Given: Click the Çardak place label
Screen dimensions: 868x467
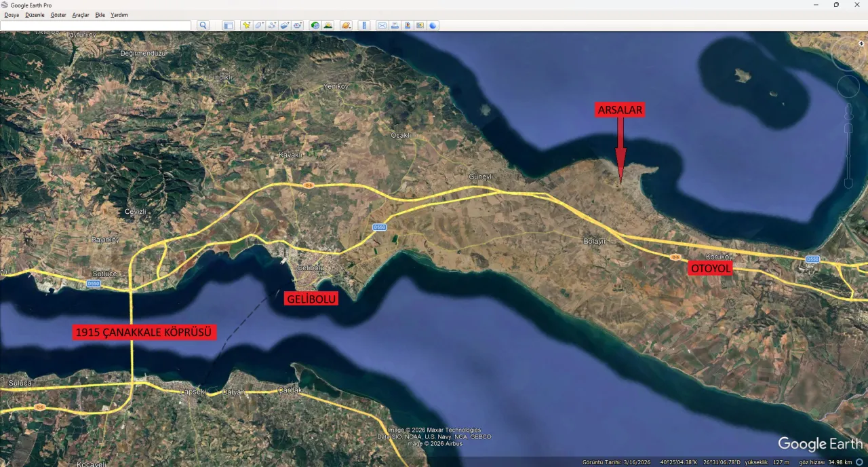Looking at the screenshot, I should coord(290,390).
